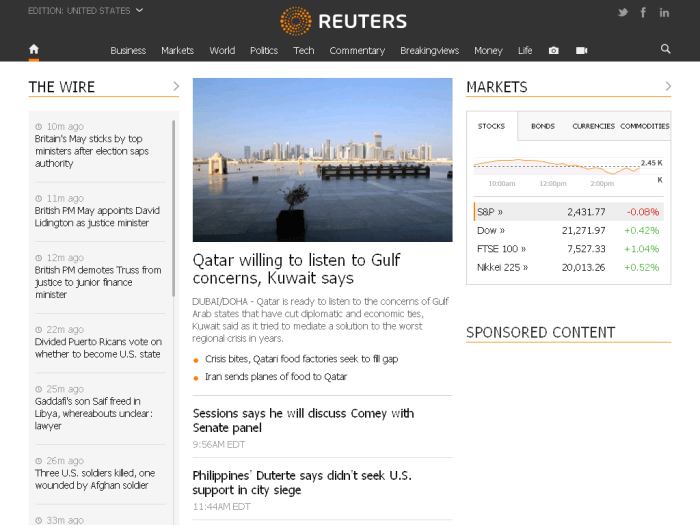This screenshot has width=700, height=525.
Task: Open the Pictures camera icon in navigation
Action: point(554,50)
